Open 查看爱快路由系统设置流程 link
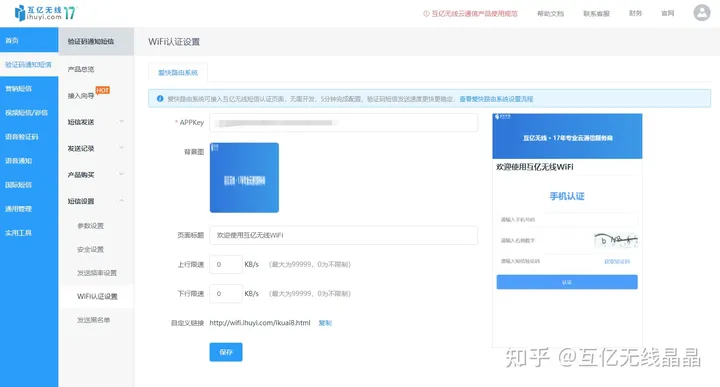 [496, 99]
